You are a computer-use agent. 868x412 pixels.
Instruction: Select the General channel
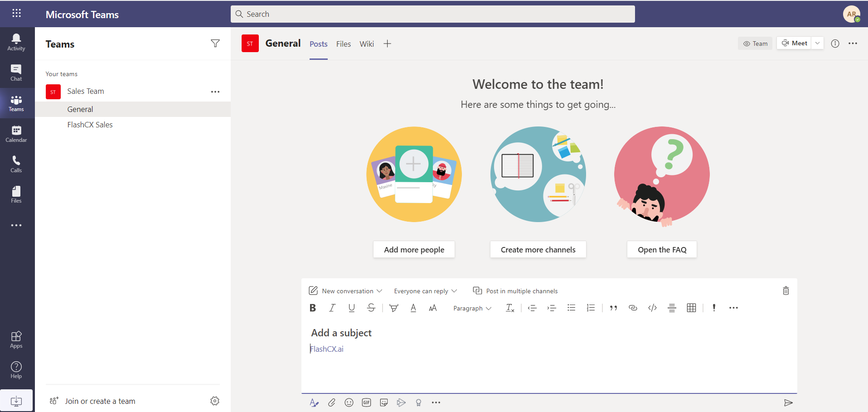(x=133, y=109)
